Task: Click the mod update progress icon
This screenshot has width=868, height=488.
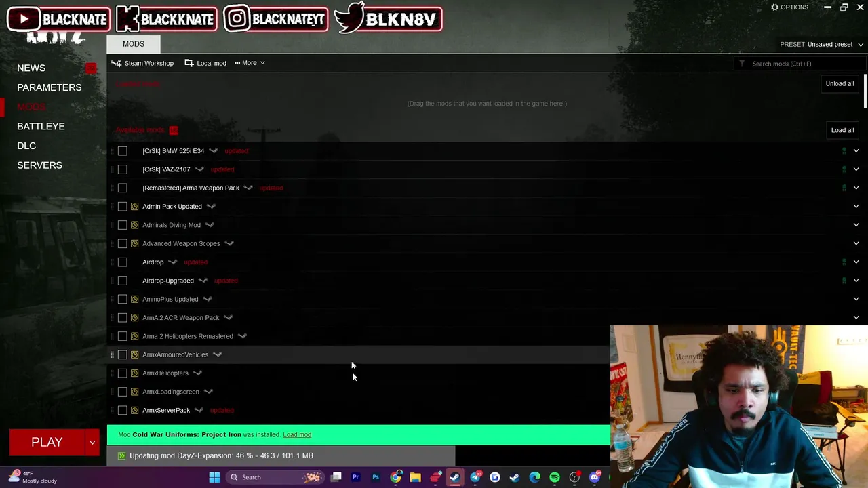Action: pos(121,456)
